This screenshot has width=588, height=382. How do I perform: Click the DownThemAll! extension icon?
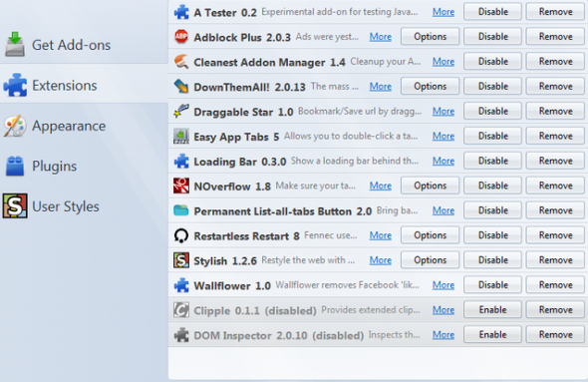pyautogui.click(x=181, y=87)
